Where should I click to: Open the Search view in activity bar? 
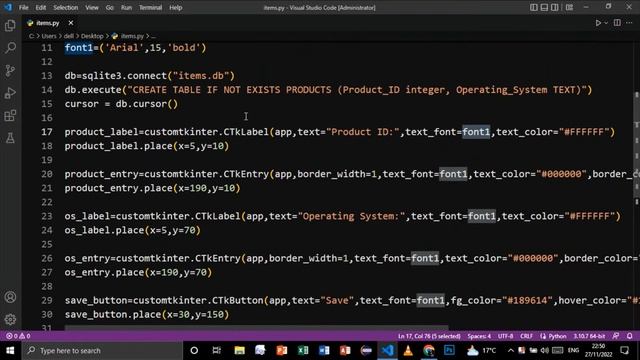tap(10, 48)
